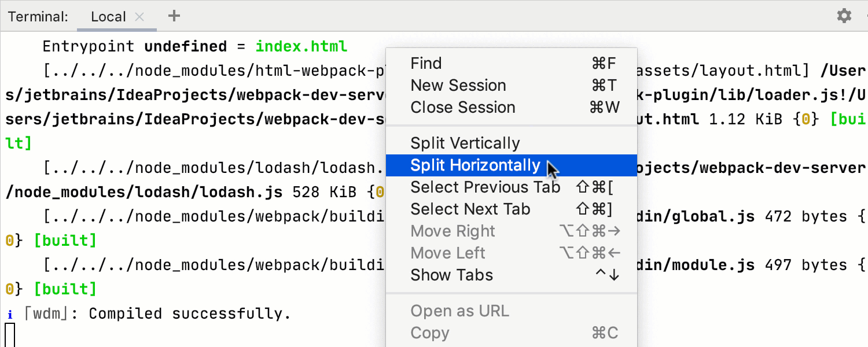Viewport: 868px width, 347px height.
Task: Switch to the Local terminal tab
Action: (x=108, y=16)
